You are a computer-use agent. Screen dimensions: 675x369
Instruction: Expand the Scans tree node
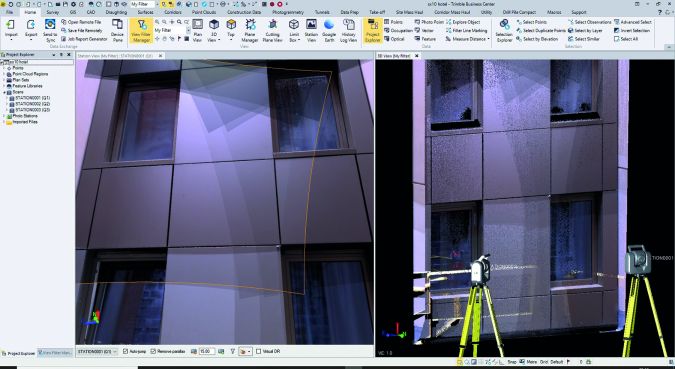4,92
